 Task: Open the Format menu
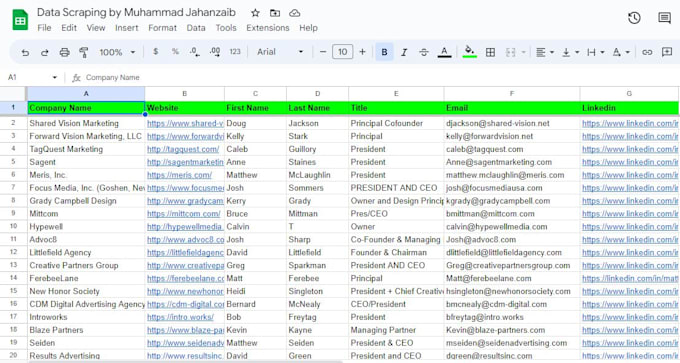(x=163, y=28)
